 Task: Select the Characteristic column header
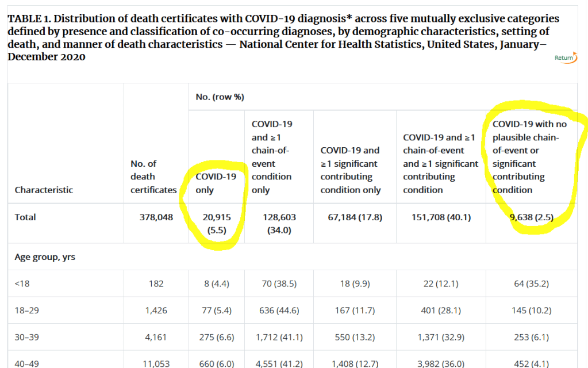(x=44, y=190)
